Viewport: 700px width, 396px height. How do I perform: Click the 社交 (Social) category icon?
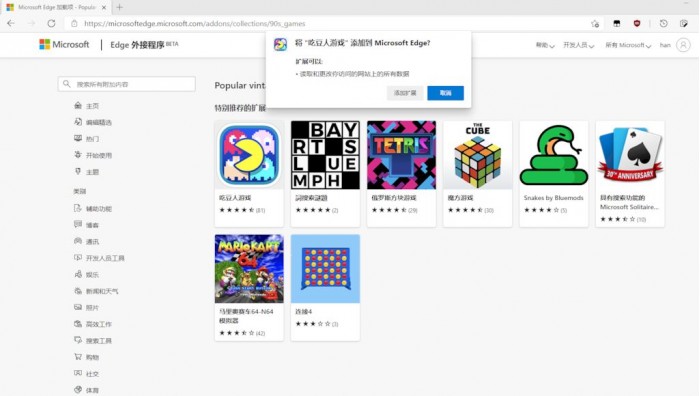point(78,373)
